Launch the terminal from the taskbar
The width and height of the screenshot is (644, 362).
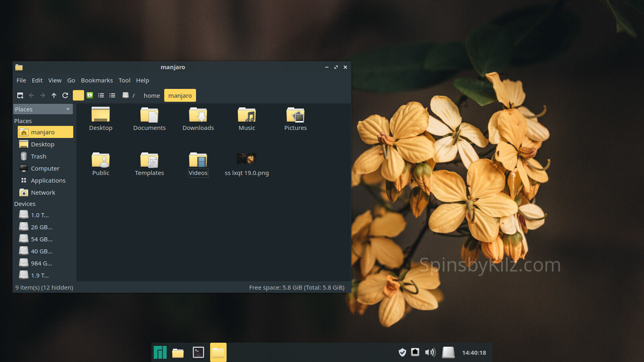(198, 352)
